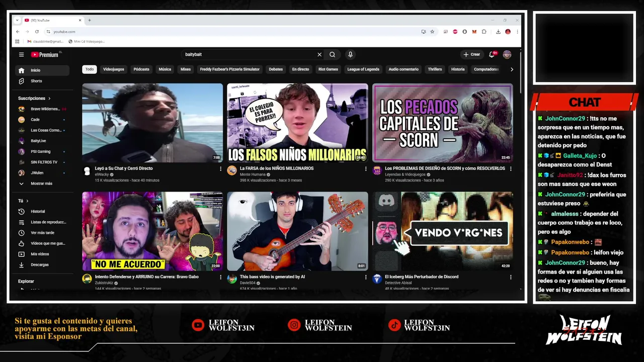Image resolution: width=644 pixels, height=362 pixels.
Task: Select the Música filter chip
Action: 165,69
